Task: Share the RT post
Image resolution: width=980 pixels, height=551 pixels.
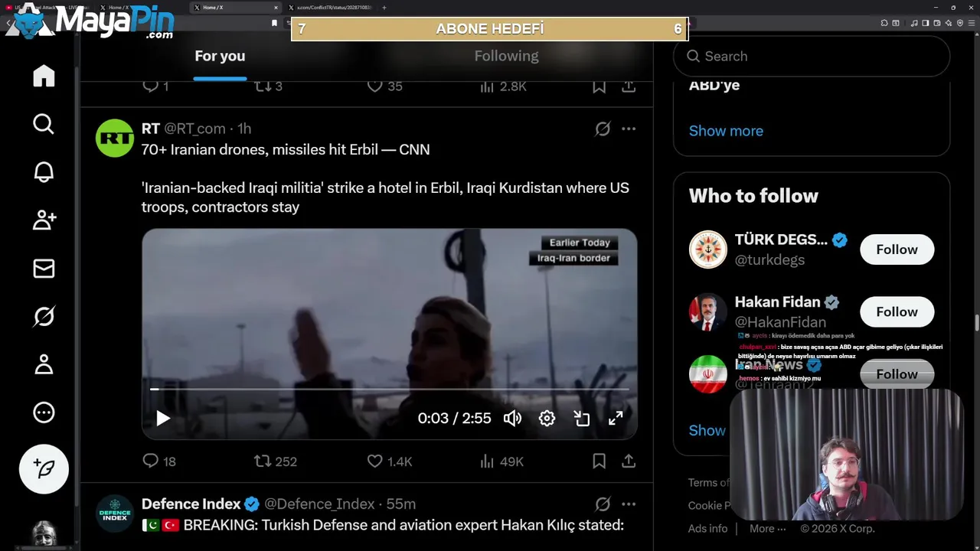Action: (629, 461)
